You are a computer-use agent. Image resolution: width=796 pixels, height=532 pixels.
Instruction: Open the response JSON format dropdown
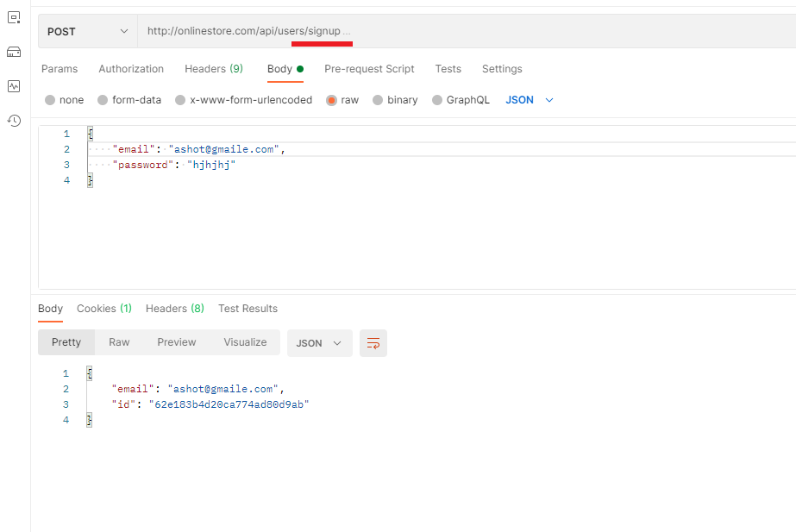(319, 343)
